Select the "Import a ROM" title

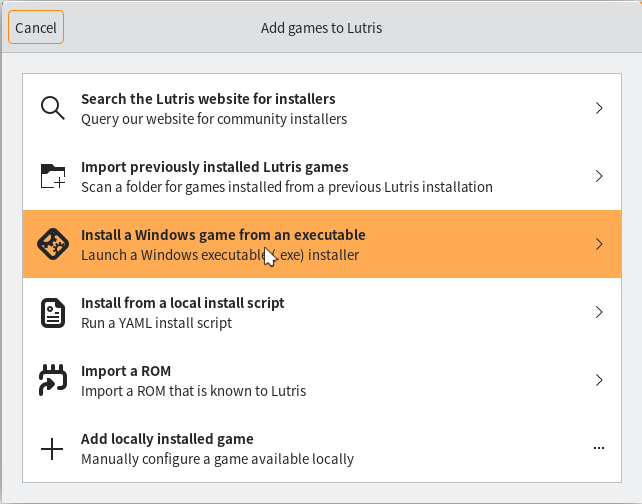point(126,371)
